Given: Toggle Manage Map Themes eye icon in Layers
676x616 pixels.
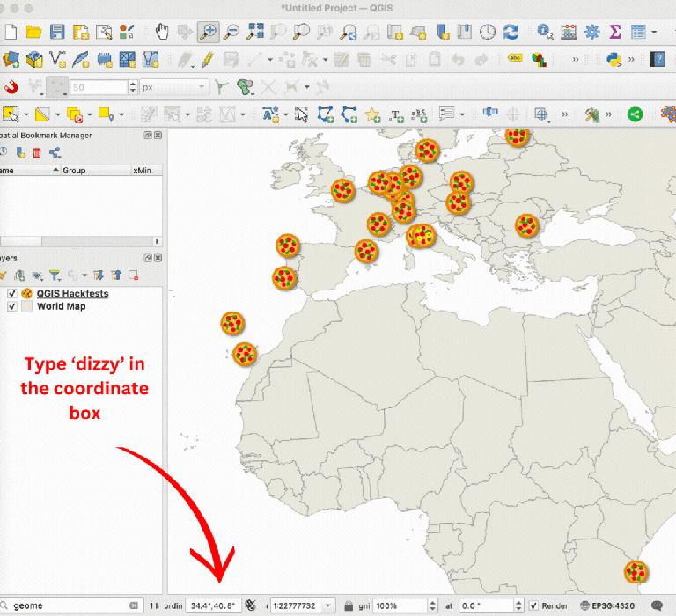Looking at the screenshot, I should [37, 275].
